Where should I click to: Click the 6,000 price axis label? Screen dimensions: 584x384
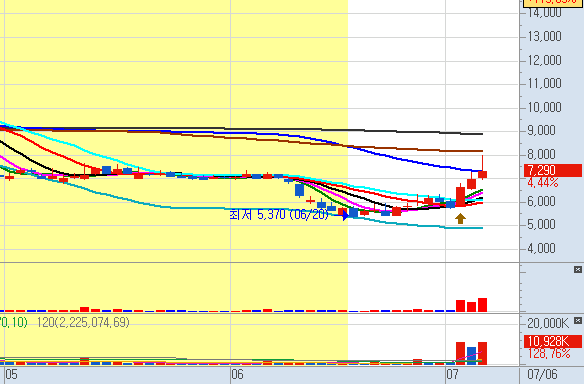[x=542, y=201]
